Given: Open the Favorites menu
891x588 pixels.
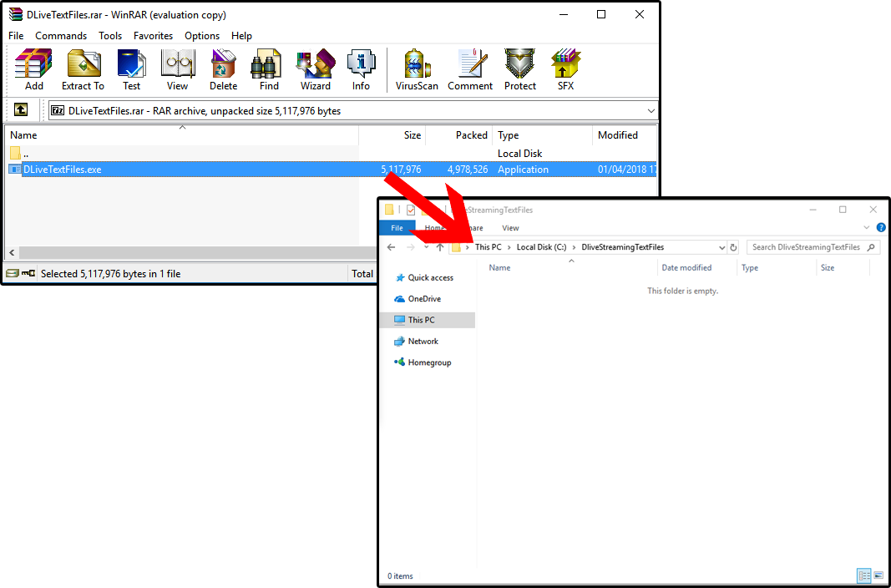Looking at the screenshot, I should pyautogui.click(x=153, y=36).
